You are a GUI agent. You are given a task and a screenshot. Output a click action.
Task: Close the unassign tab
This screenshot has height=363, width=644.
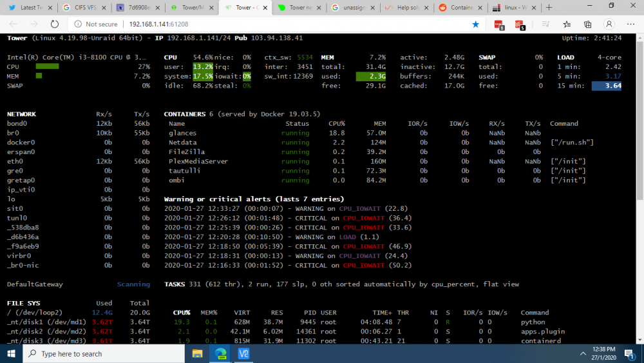373,7
